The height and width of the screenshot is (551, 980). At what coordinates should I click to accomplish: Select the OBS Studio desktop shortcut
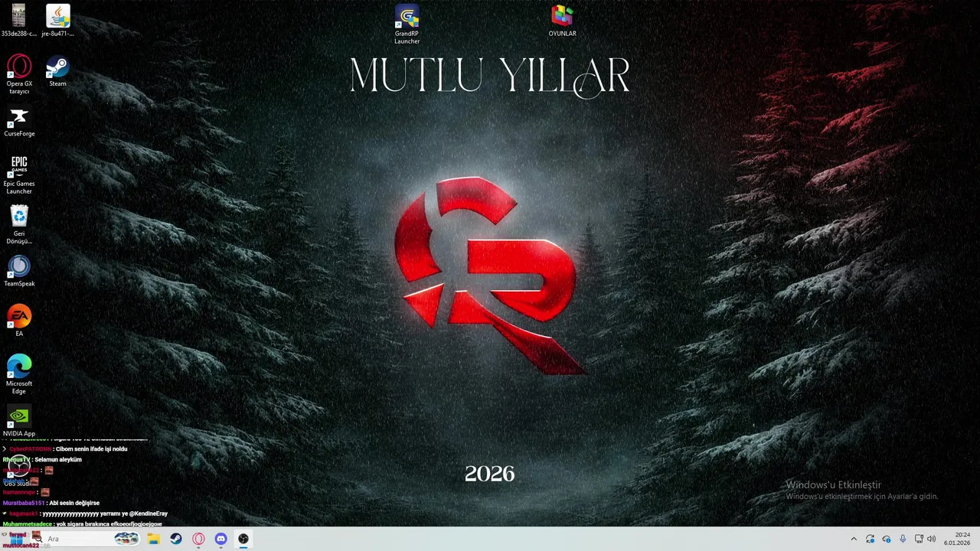19,471
